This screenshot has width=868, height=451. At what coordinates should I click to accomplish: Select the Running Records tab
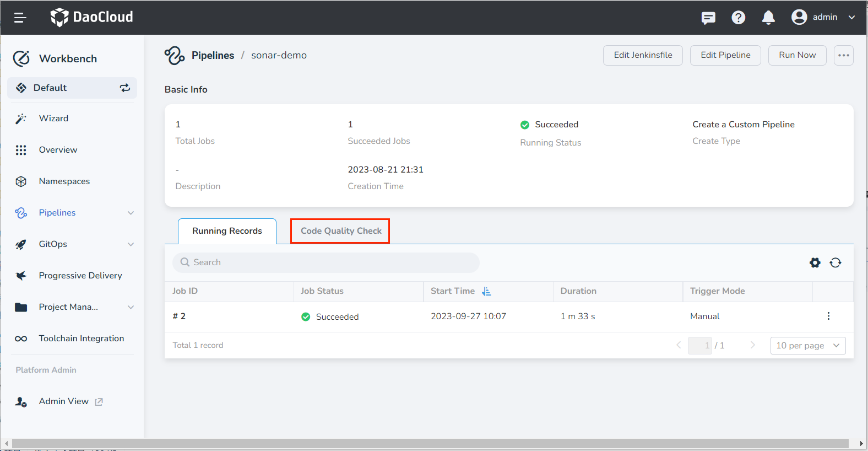pos(227,231)
